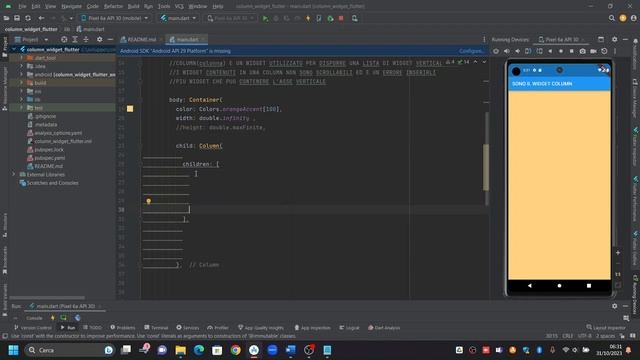Image resolution: width=640 pixels, height=360 pixels.
Task: Click emulator Rotate Right button
Action: point(539,51)
